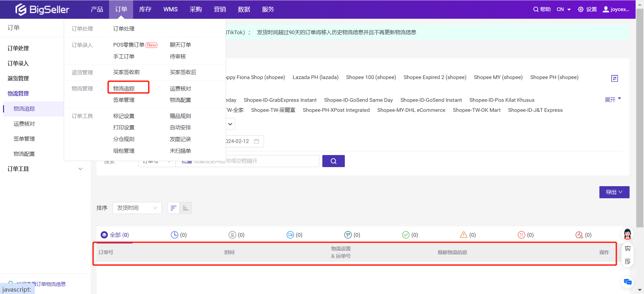Filter by Shopee-TW-OK Mart logistics
The height and width of the screenshot is (294, 644).
(477, 110)
